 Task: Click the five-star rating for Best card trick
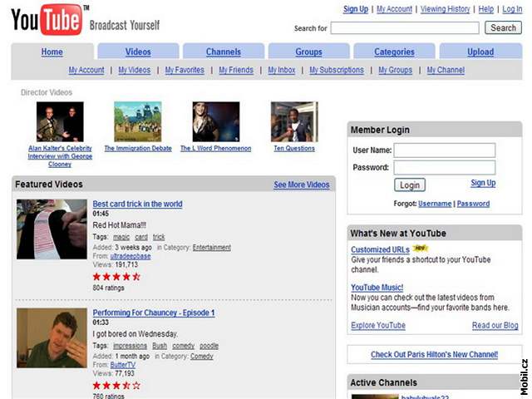click(x=116, y=277)
